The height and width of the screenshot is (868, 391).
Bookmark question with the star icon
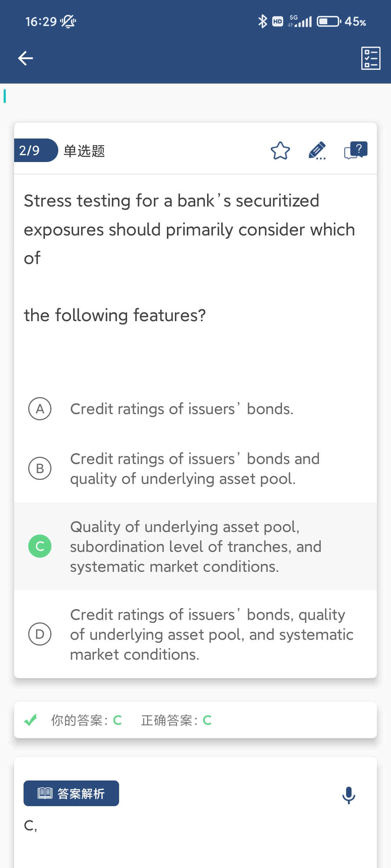[280, 151]
